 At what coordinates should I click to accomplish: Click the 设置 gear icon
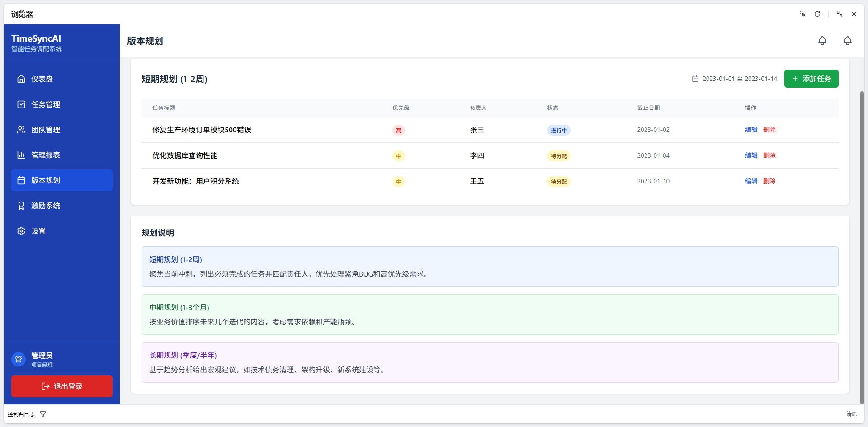tap(21, 231)
